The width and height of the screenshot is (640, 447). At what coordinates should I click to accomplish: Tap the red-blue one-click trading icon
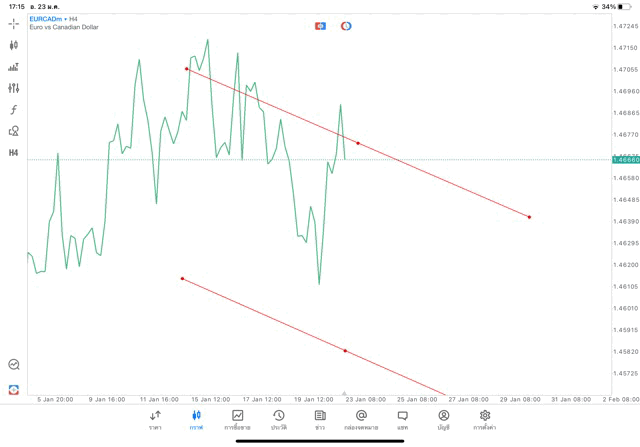(x=320, y=26)
